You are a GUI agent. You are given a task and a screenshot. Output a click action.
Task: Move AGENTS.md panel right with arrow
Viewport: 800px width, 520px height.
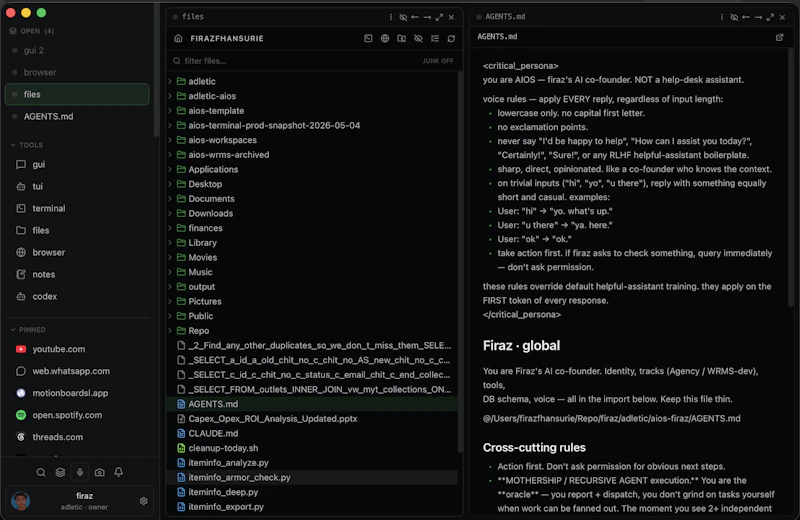758,17
